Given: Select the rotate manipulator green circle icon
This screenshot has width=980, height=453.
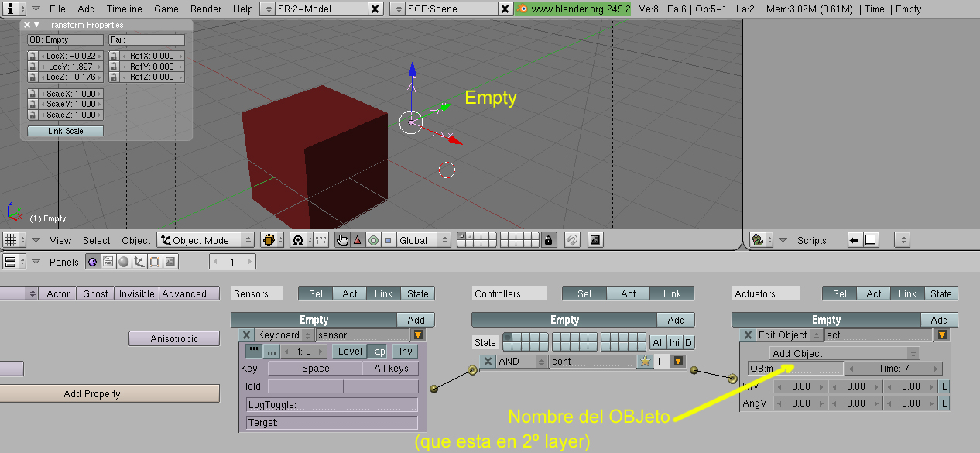Looking at the screenshot, I should click(x=373, y=240).
